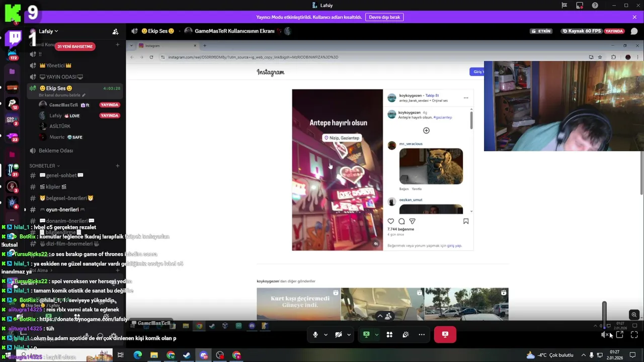Toggle fullscreen for the stream
The width and height of the screenshot is (644, 362).
[634, 335]
